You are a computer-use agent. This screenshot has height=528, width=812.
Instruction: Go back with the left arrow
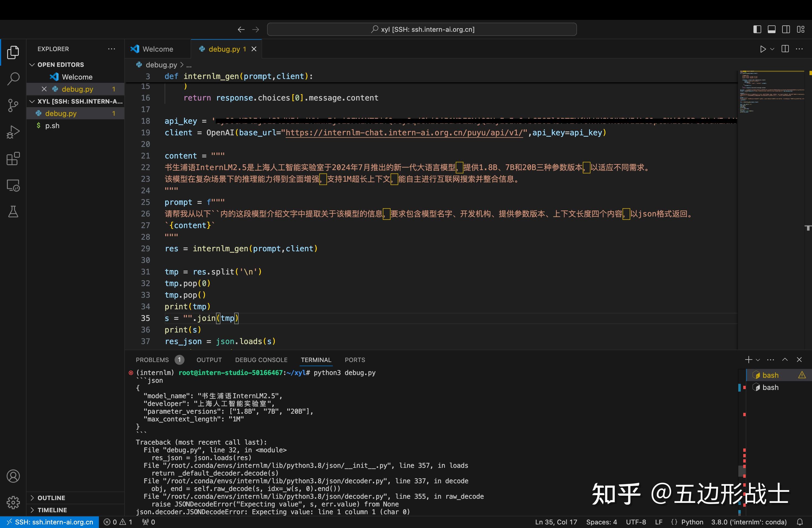click(241, 30)
